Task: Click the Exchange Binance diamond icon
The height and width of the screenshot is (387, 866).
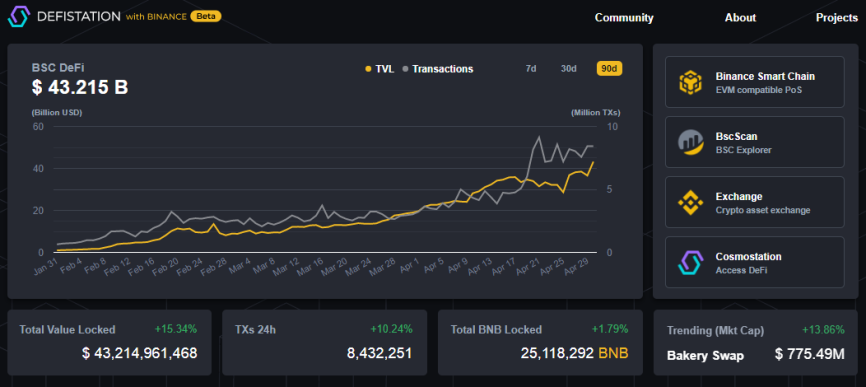Action: [x=690, y=202]
